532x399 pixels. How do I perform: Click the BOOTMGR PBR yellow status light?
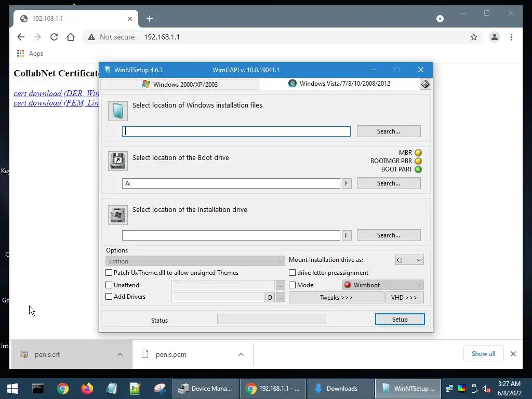[x=418, y=161]
